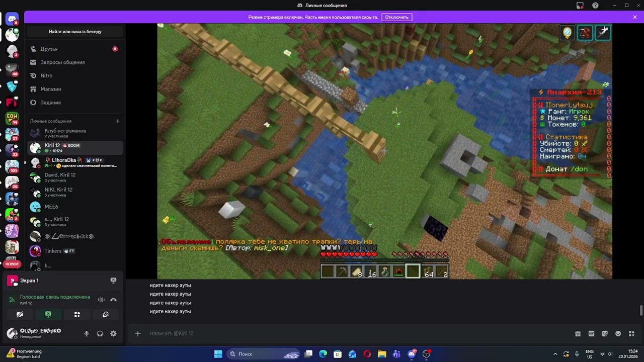The width and height of the screenshot is (644, 362).
Task: Open the Задания quests page
Action: tap(75, 103)
